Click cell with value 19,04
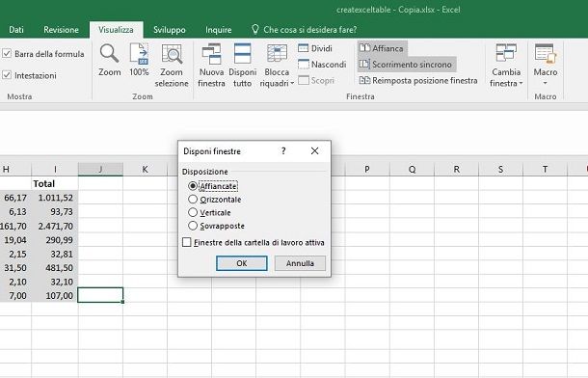Screen dimensions: 588x378 point(15,240)
